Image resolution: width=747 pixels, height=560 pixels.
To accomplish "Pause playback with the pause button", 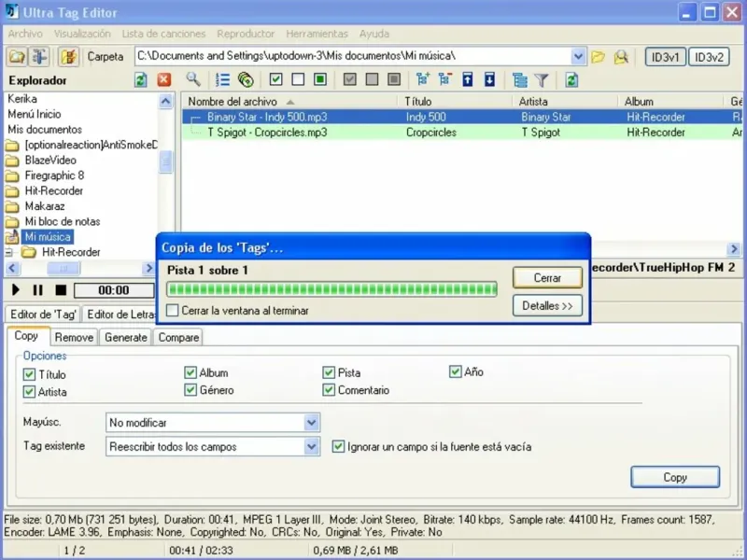I will pyautogui.click(x=38, y=289).
